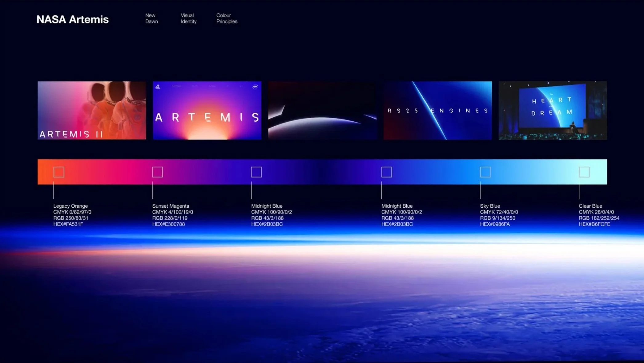Viewport: 644px width, 363px height.
Task: Click the Sky Blue square marker
Action: coord(485,172)
